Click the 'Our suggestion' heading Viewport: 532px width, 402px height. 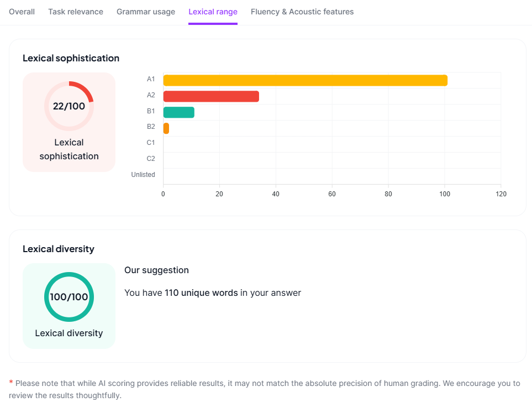[x=156, y=270]
